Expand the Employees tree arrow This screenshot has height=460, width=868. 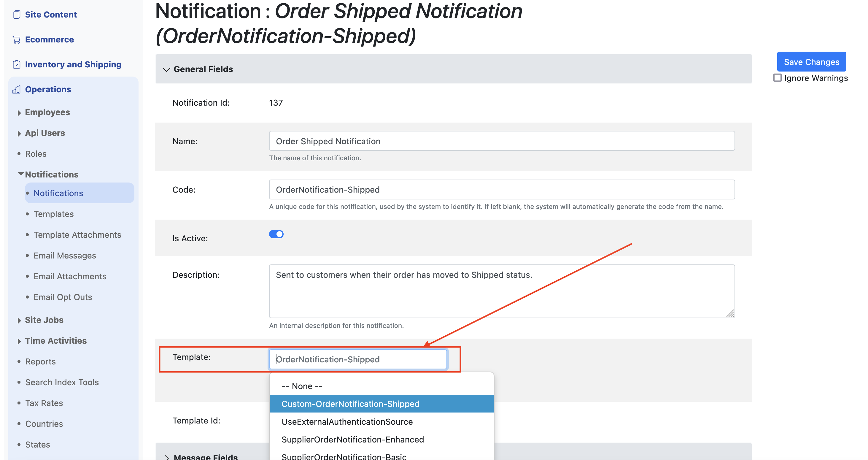point(19,112)
